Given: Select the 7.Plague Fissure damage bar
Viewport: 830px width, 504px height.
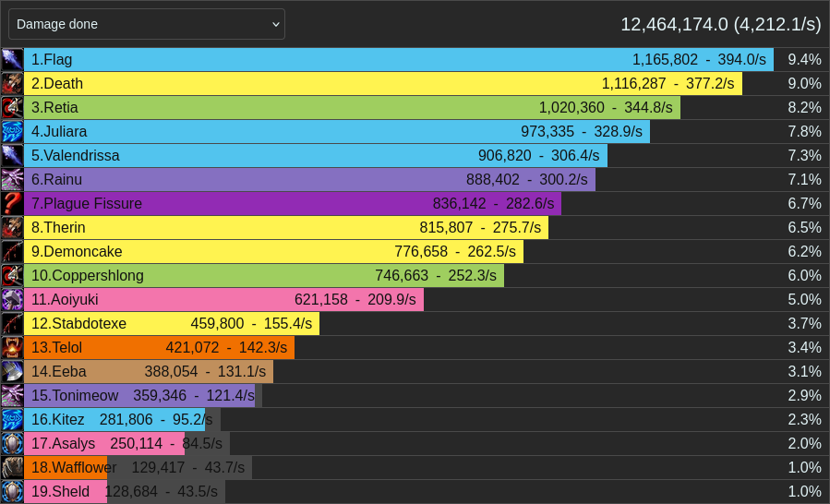Looking at the screenshot, I should click(x=293, y=203).
